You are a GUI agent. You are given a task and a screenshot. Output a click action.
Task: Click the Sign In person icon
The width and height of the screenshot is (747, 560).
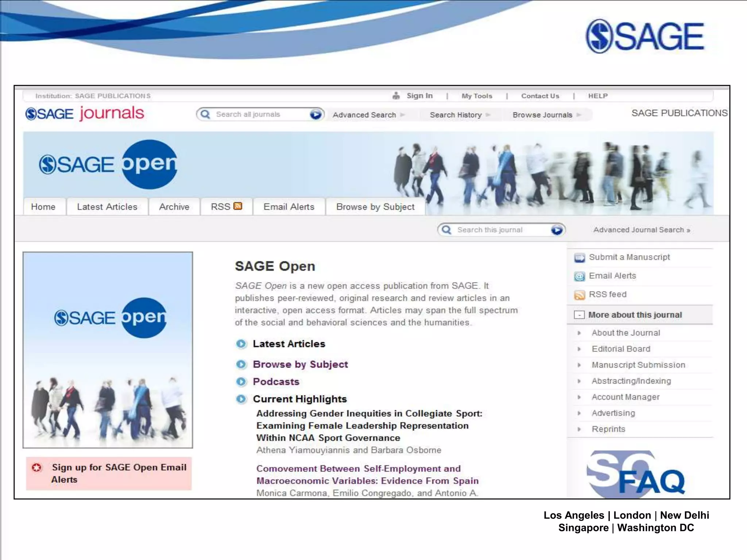pyautogui.click(x=396, y=96)
